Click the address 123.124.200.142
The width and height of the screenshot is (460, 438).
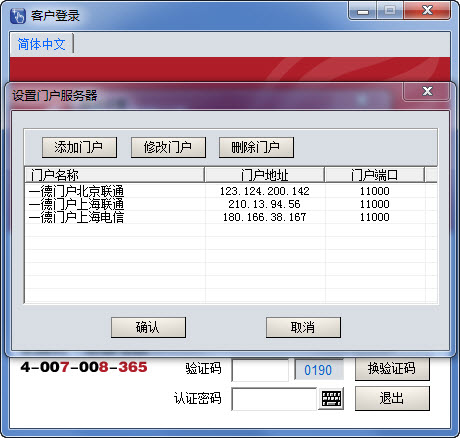265,191
